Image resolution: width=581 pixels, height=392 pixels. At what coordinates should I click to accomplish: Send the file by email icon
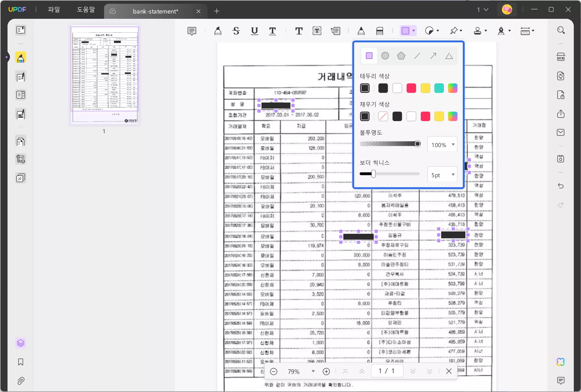pyautogui.click(x=561, y=132)
